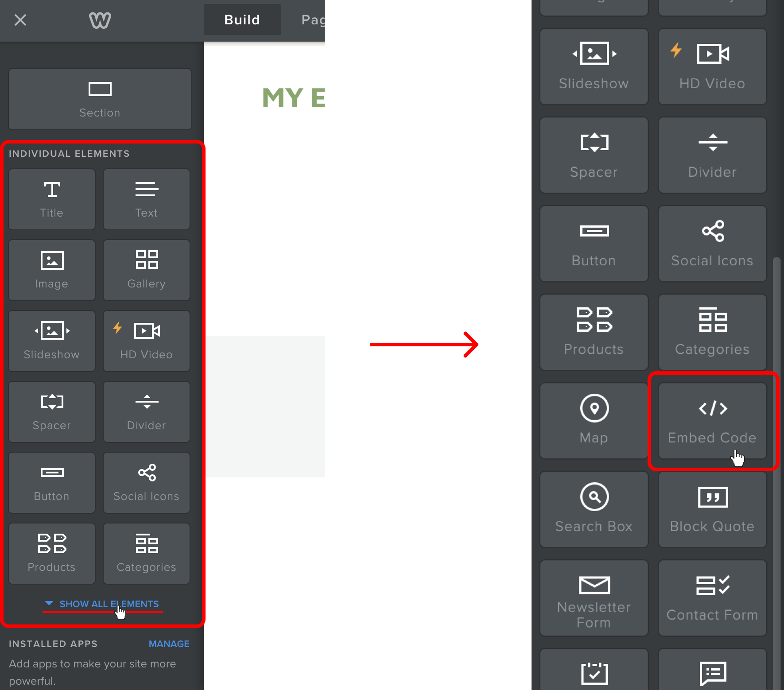The width and height of the screenshot is (784, 690).
Task: Open Manage link for installed apps
Action: pos(169,644)
